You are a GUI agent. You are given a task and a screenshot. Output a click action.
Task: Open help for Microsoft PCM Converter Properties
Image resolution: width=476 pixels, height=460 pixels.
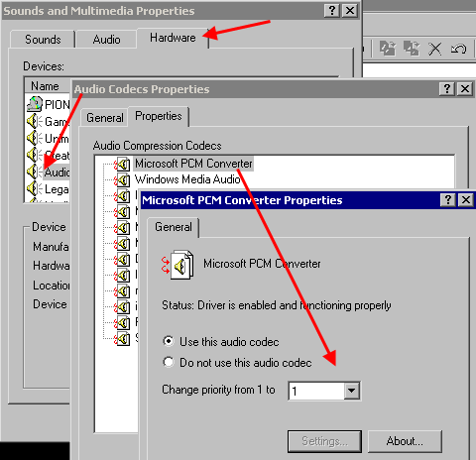(x=448, y=200)
